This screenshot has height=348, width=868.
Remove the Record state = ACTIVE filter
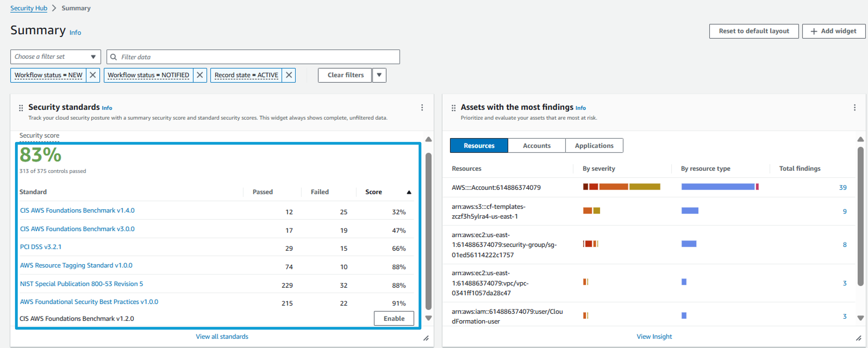289,75
